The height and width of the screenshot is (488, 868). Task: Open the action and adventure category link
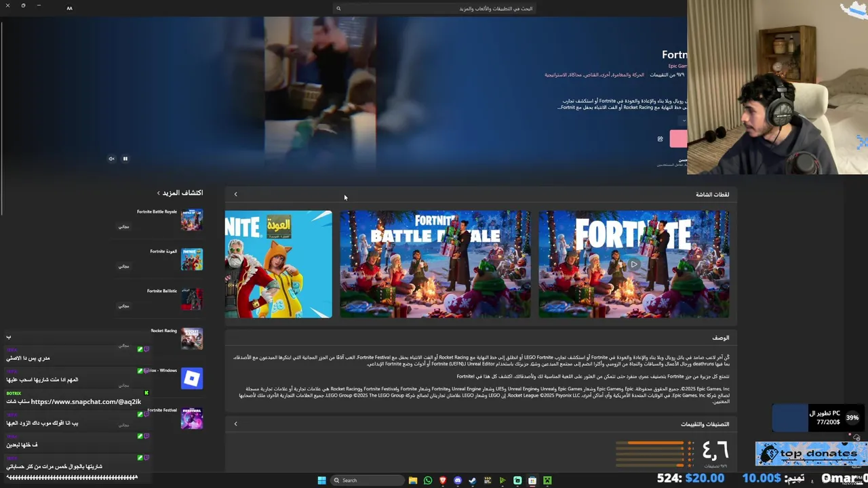(x=629, y=75)
